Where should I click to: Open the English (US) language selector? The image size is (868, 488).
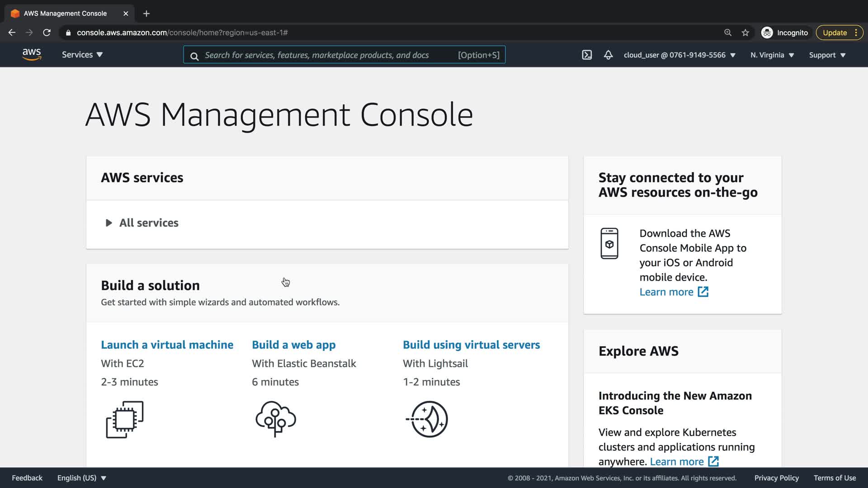click(x=81, y=478)
